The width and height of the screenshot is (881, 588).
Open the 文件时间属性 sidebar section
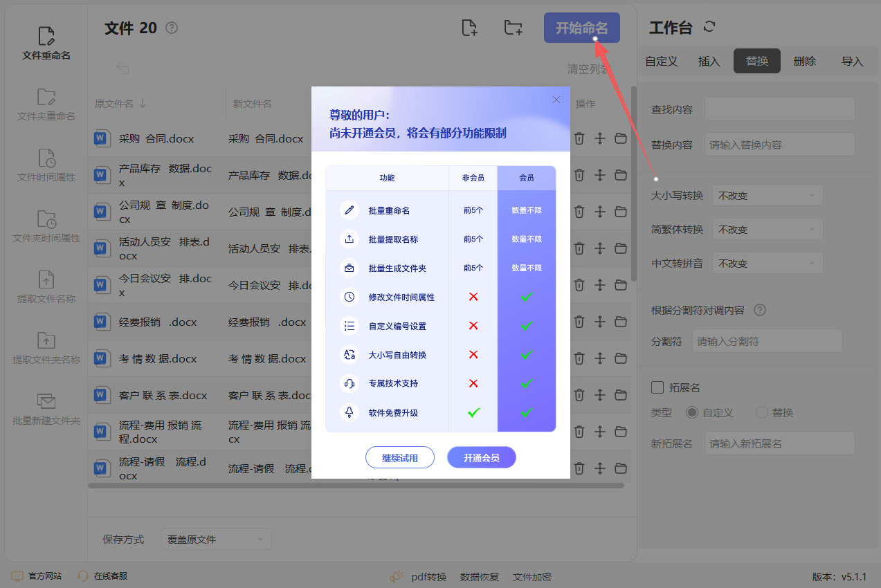[46, 165]
